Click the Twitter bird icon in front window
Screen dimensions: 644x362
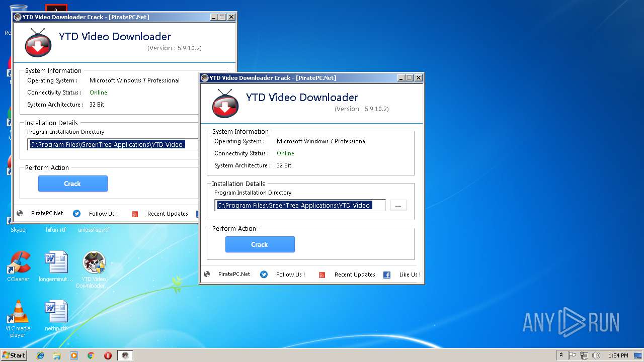point(264,275)
